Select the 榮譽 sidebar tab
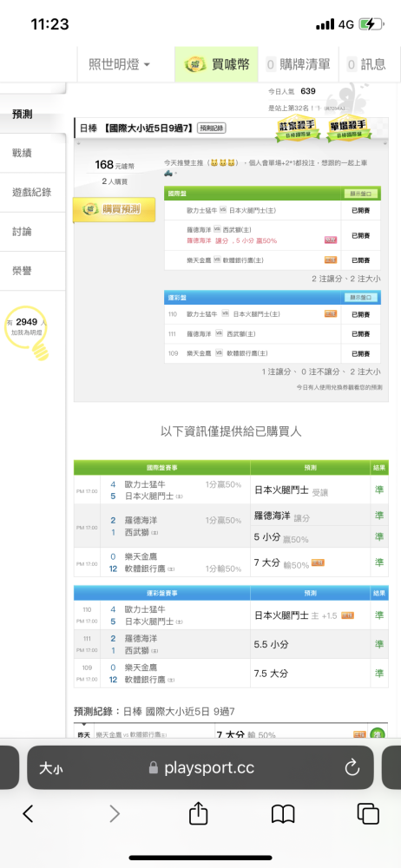The height and width of the screenshot is (868, 401). click(33, 271)
